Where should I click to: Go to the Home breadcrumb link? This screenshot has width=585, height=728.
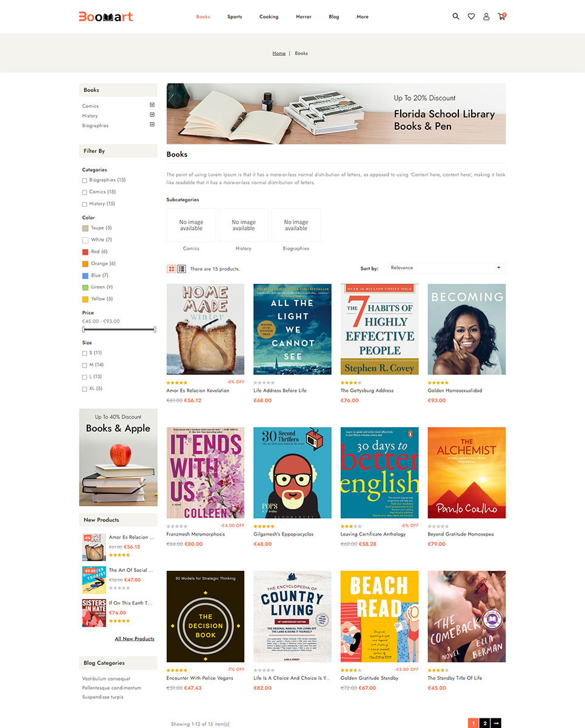279,53
